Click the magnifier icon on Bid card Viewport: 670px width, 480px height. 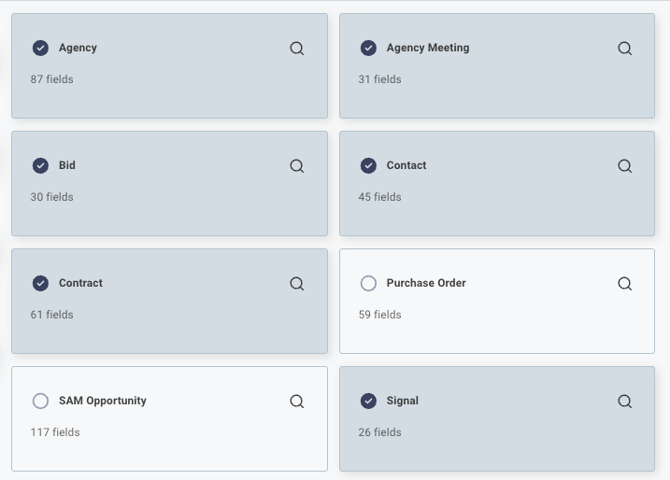click(x=297, y=166)
